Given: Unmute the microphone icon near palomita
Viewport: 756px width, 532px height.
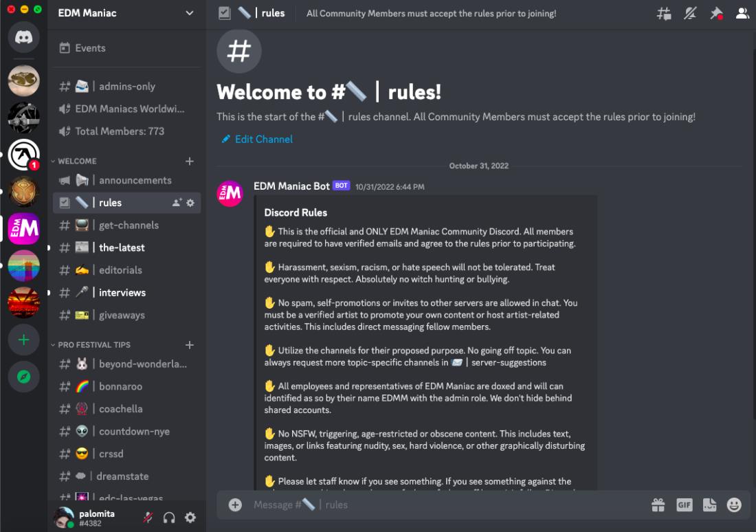Looking at the screenshot, I should click(x=148, y=518).
